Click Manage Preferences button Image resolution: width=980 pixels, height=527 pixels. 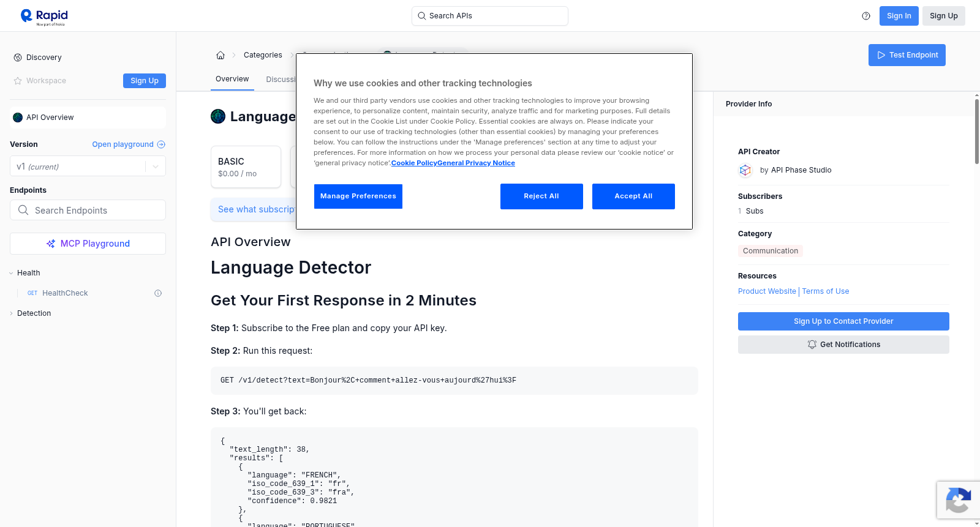pos(358,196)
